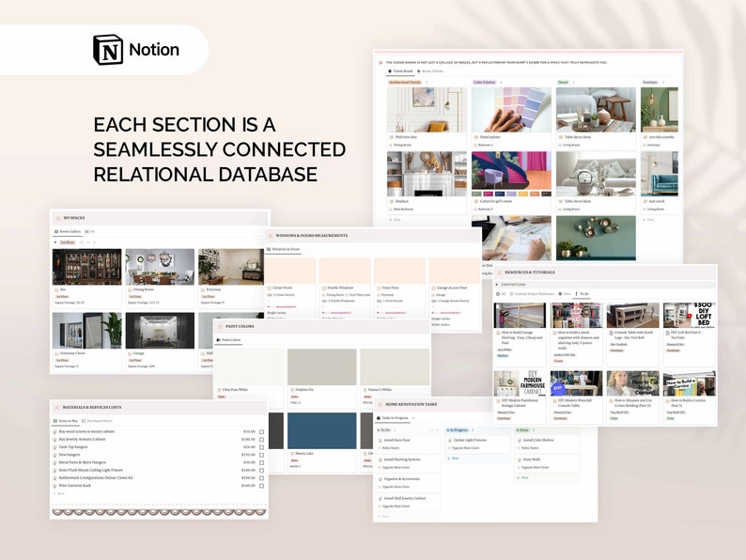Image resolution: width=746 pixels, height=560 pixels.
Task: Add New card under Furniture column
Action: [648, 220]
